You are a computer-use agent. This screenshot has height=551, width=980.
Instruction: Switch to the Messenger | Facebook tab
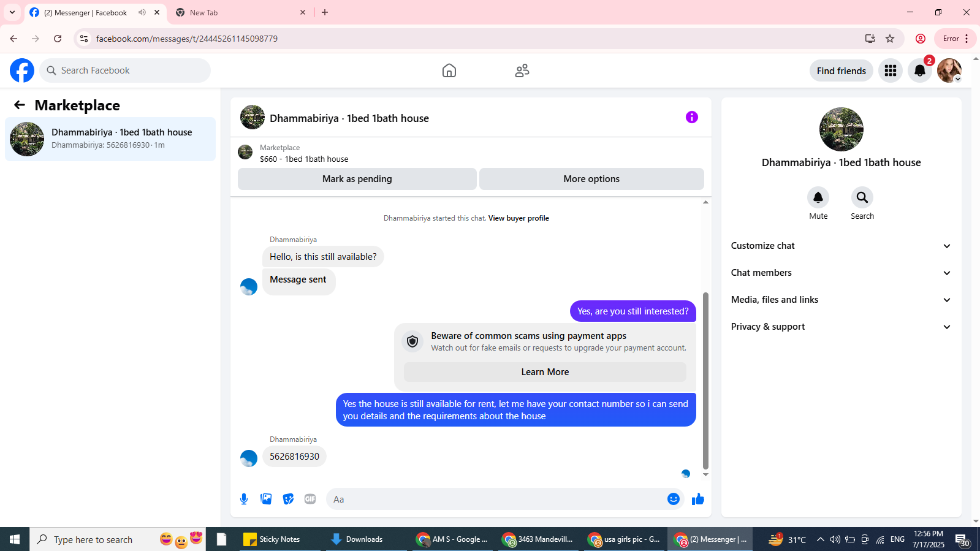point(96,12)
